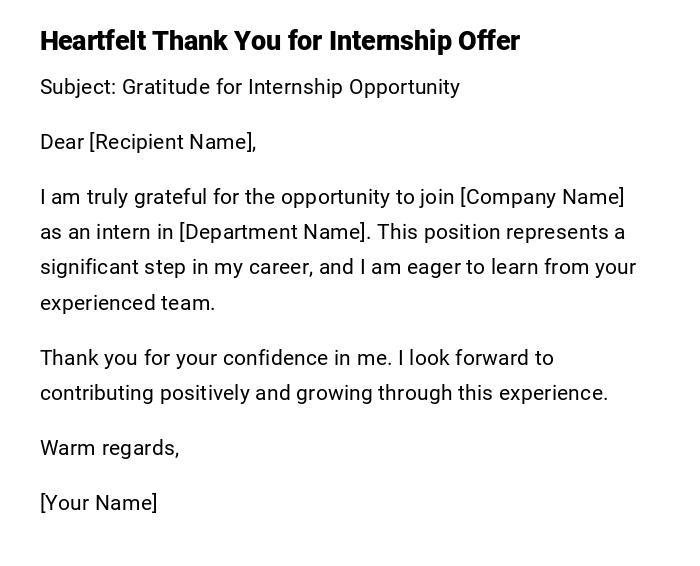Click the word "significant" in the body
700x566 pixels.
88,268
